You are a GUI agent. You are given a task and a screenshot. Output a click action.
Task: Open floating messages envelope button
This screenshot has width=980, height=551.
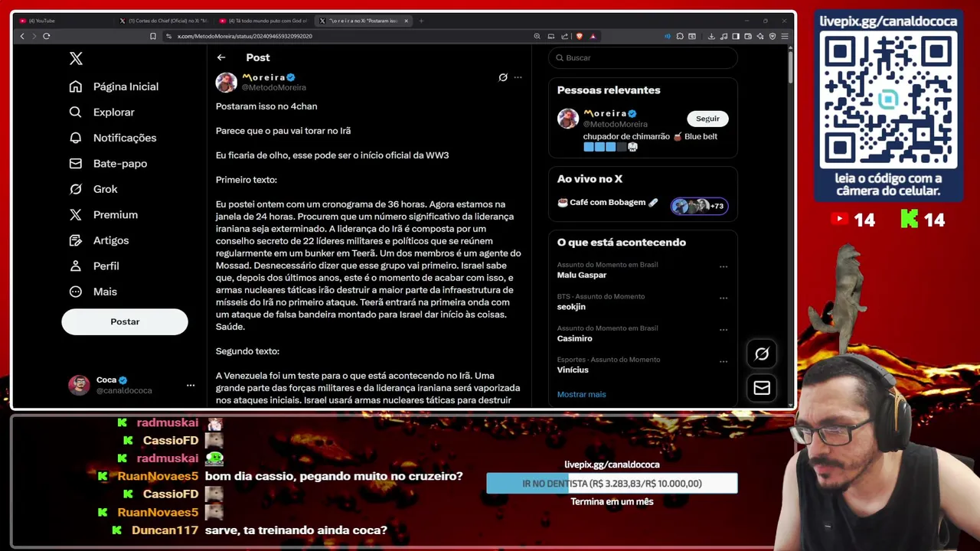(x=762, y=388)
